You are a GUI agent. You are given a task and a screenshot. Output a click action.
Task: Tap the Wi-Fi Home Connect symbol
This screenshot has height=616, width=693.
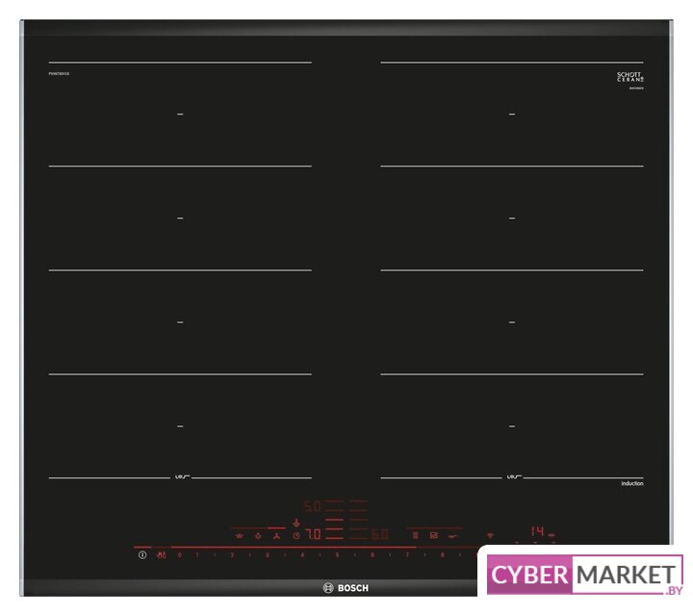(x=490, y=535)
